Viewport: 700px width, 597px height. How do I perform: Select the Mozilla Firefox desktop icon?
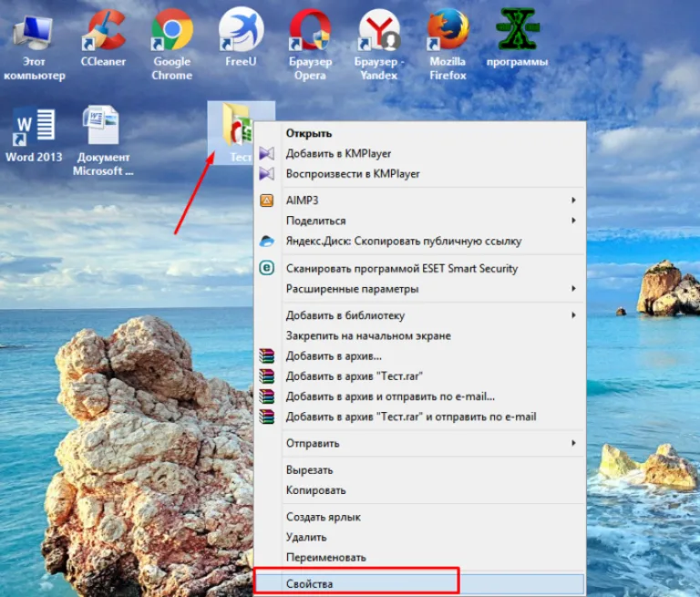[x=448, y=44]
